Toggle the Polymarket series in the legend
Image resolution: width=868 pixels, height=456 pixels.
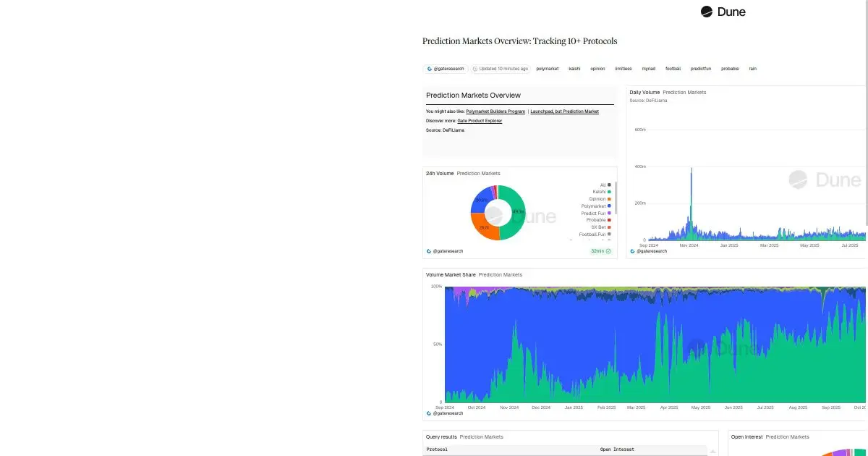pos(596,206)
